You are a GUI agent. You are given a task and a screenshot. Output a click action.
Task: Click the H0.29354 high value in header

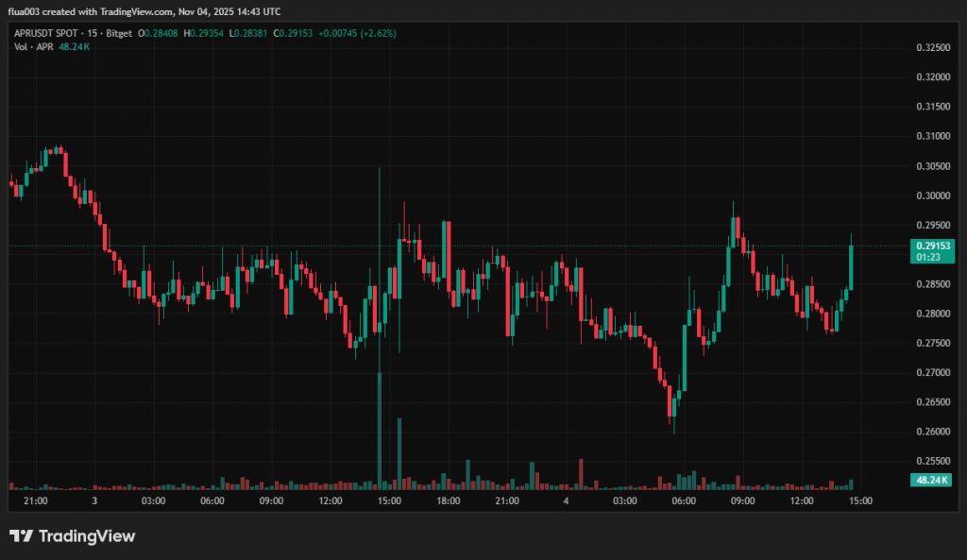pyautogui.click(x=201, y=33)
